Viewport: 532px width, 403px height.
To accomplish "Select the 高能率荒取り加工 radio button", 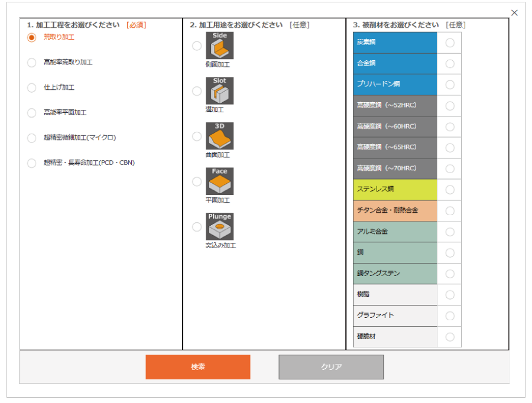I will [31, 63].
